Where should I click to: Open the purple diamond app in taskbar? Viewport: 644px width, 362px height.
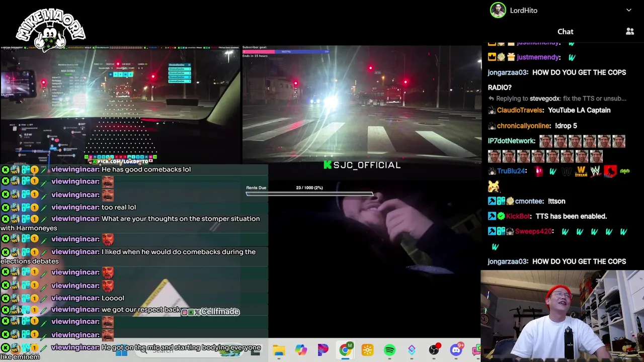(412, 350)
